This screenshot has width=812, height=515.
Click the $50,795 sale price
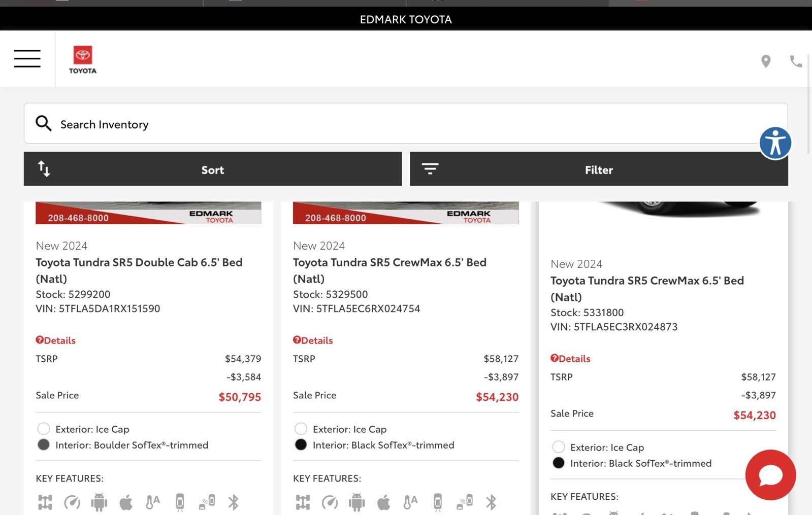tap(240, 397)
